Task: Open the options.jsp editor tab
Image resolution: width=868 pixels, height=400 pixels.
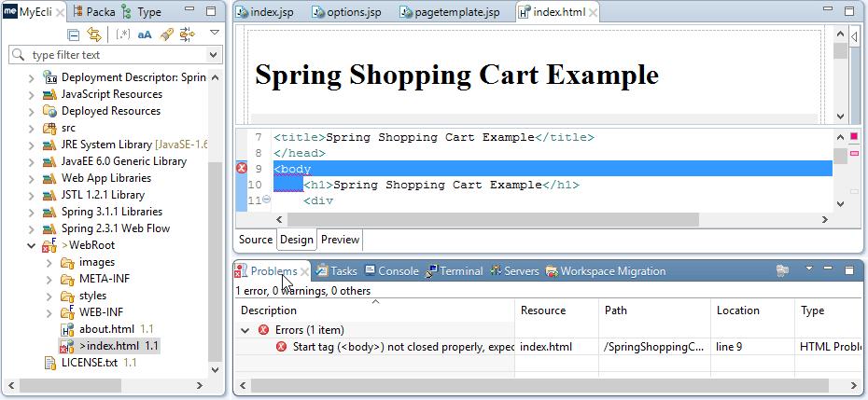Action: click(x=346, y=11)
